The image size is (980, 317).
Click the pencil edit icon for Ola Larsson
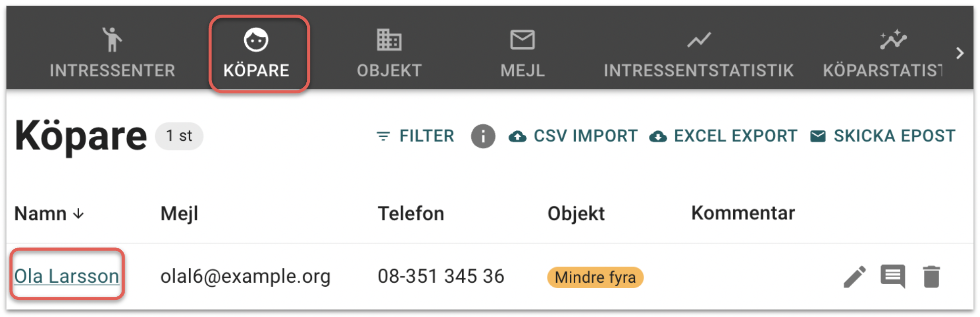[854, 277]
